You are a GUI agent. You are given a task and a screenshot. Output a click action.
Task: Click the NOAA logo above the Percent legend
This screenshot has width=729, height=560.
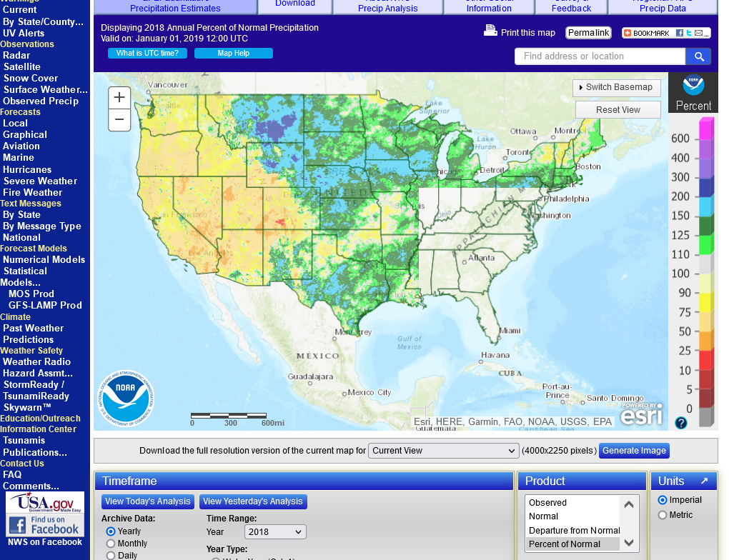(693, 85)
